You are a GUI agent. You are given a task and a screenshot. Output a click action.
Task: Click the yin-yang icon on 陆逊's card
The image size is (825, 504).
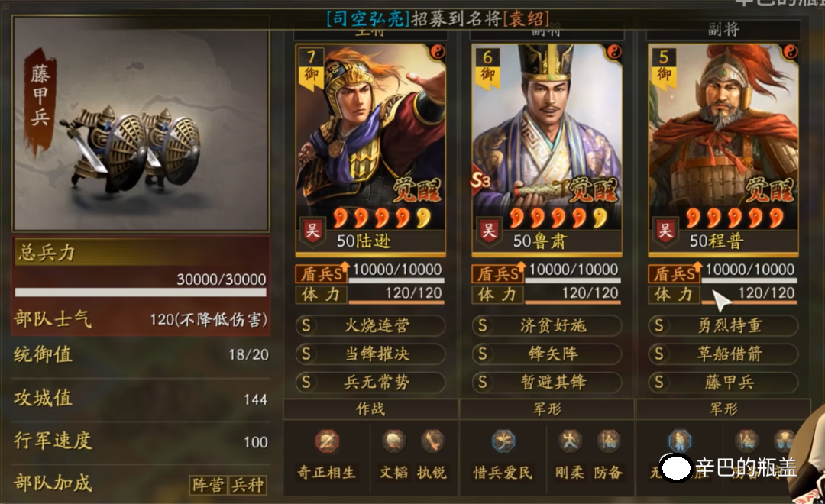coord(437,52)
